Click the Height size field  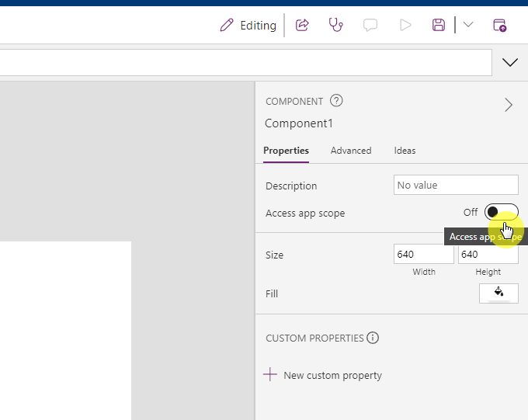pos(488,255)
